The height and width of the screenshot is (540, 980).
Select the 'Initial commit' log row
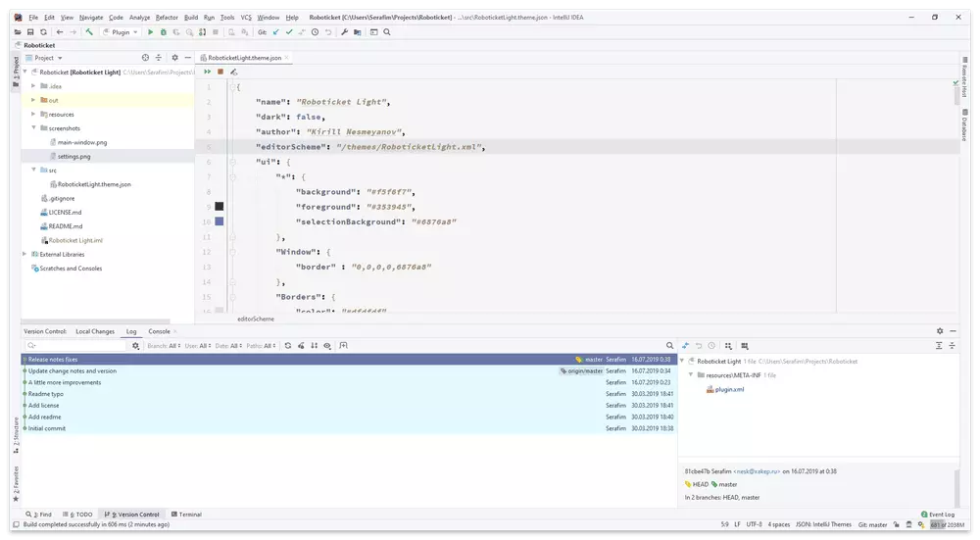tap(349, 428)
